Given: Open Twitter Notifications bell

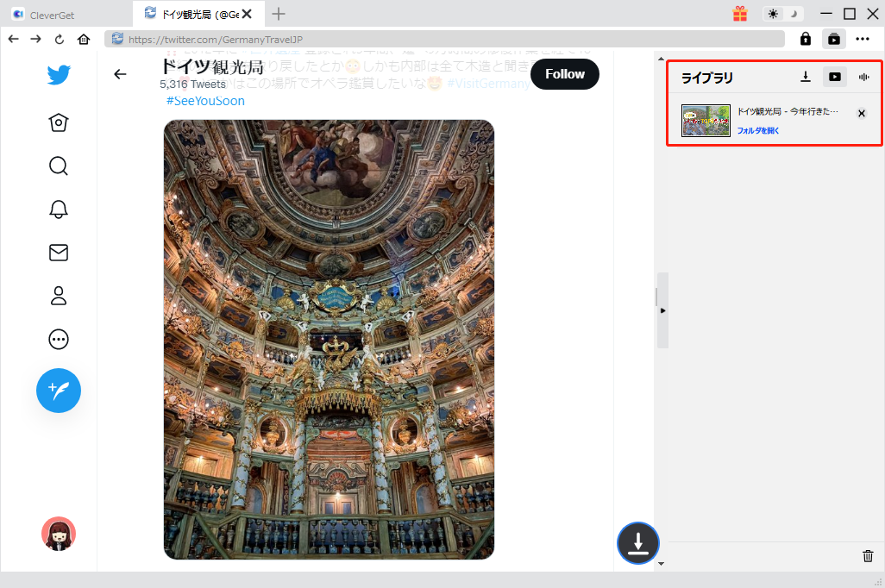Looking at the screenshot, I should (x=59, y=210).
